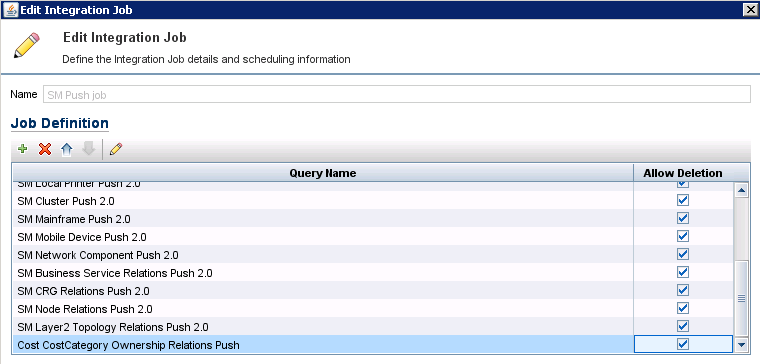Toggle Allow Deletion for SM Mainframe Push 2.0

click(683, 219)
